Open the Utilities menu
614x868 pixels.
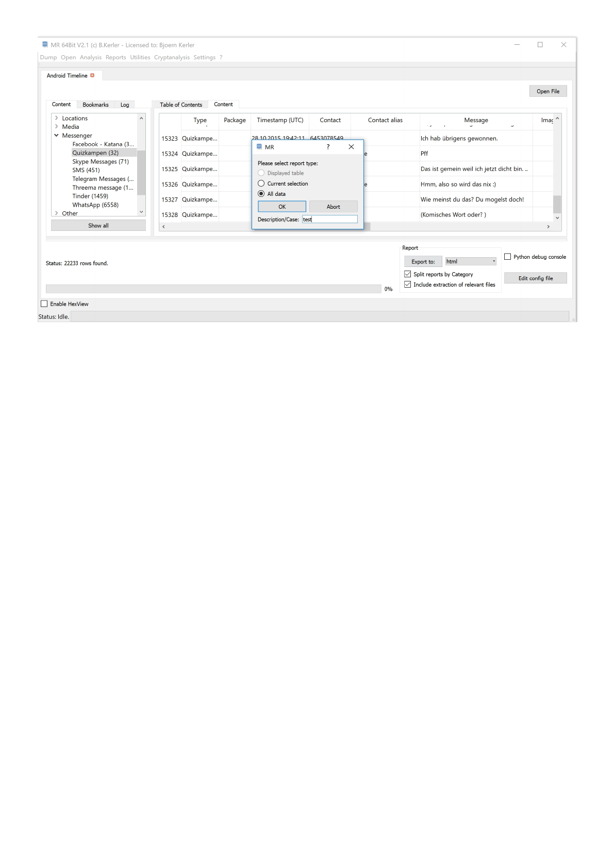click(140, 57)
